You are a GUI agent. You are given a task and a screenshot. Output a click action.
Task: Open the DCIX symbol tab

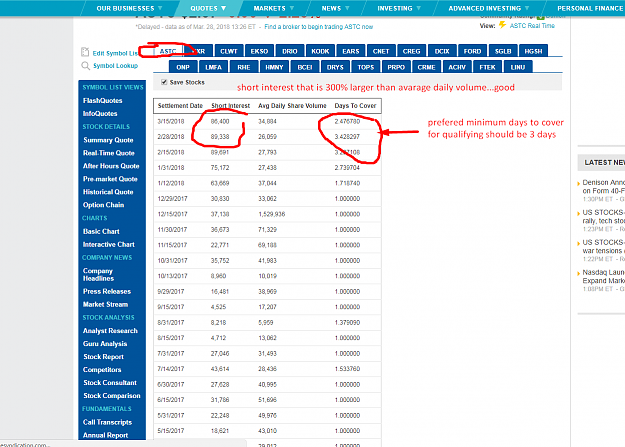[x=442, y=51]
